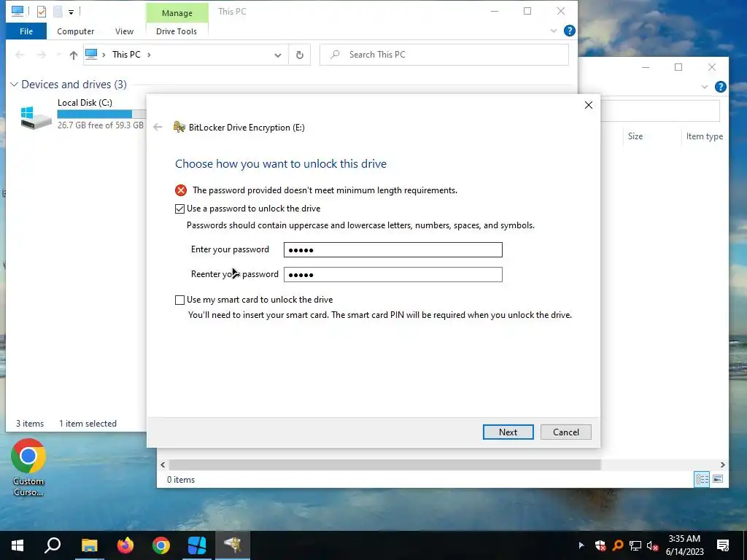747x560 pixels.
Task: Click the Reenter your password field
Action: pos(392,274)
